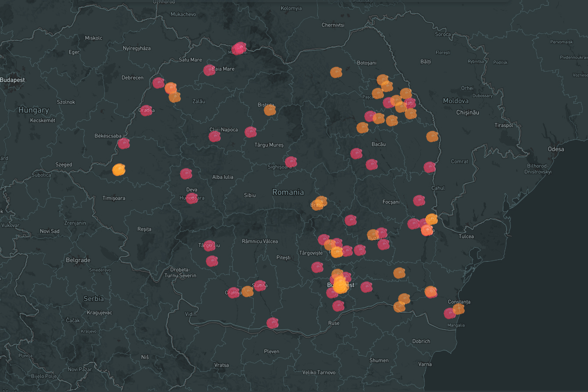This screenshot has width=588, height=392.
Task: Click the pink marker on Craiova
Action: tap(234, 293)
